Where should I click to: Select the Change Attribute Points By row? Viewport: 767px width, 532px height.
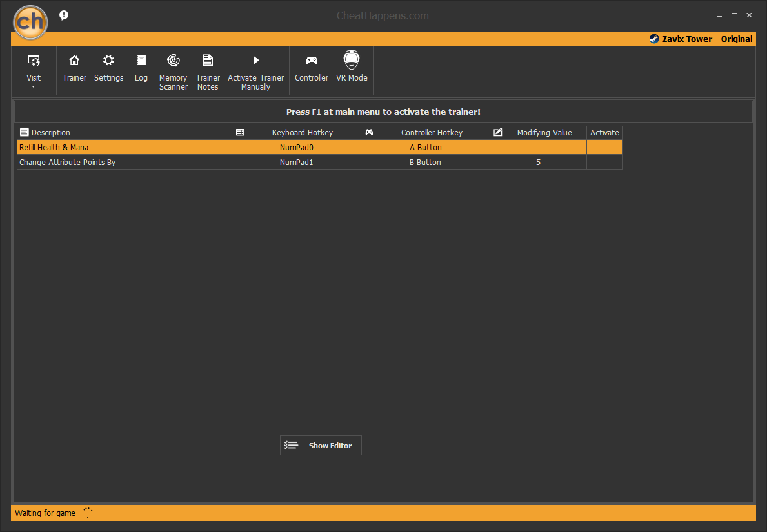tap(319, 163)
